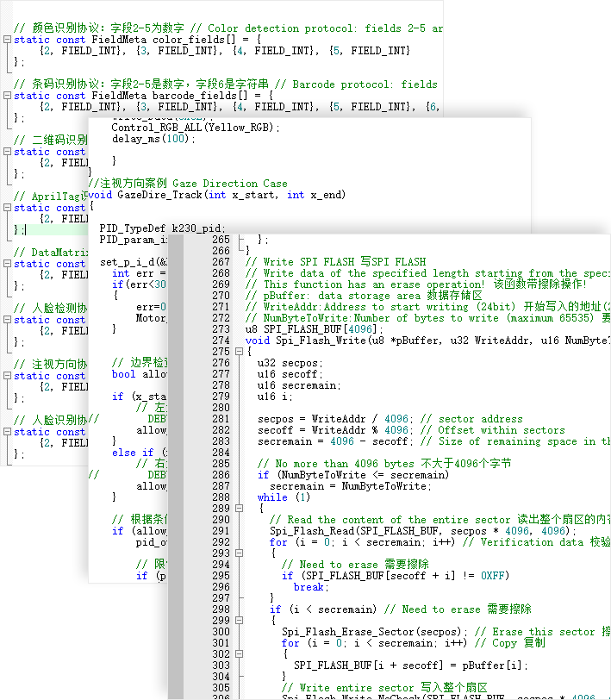Collapse the color_fields array fold marker
The width and height of the screenshot is (611, 700).
[x=8, y=40]
